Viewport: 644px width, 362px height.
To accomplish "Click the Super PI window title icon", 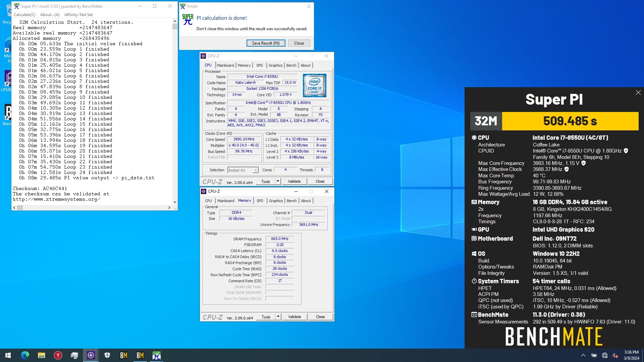I will 17,6.
